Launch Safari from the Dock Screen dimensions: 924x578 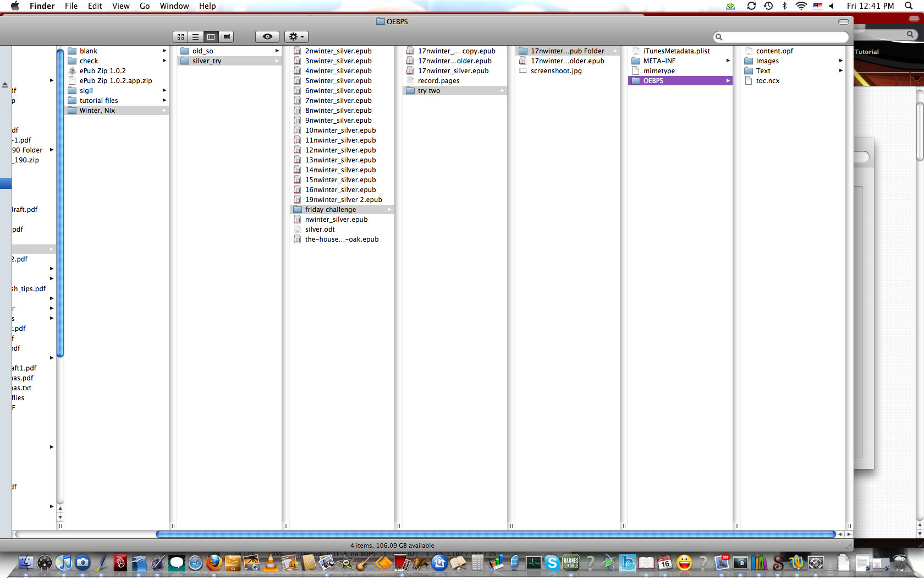pos(195,563)
